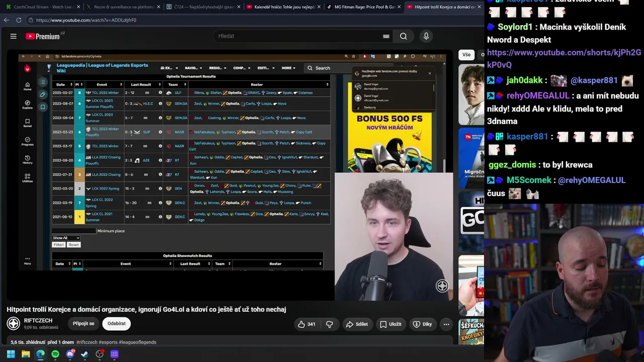Image resolution: width=644 pixels, height=362 pixels.
Task: Open the purple grid app in taskbar
Action: pyautogui.click(x=114, y=354)
